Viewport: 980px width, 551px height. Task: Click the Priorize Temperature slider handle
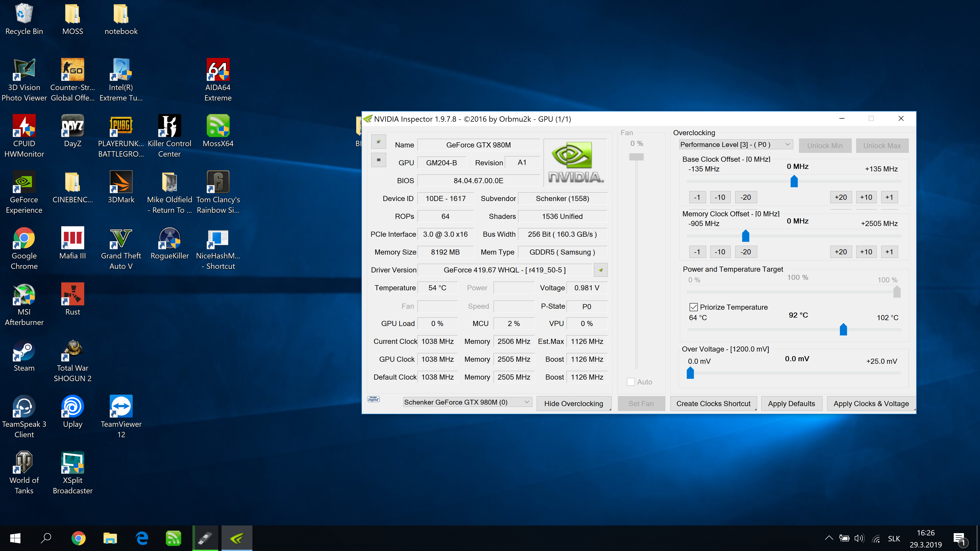tap(843, 329)
